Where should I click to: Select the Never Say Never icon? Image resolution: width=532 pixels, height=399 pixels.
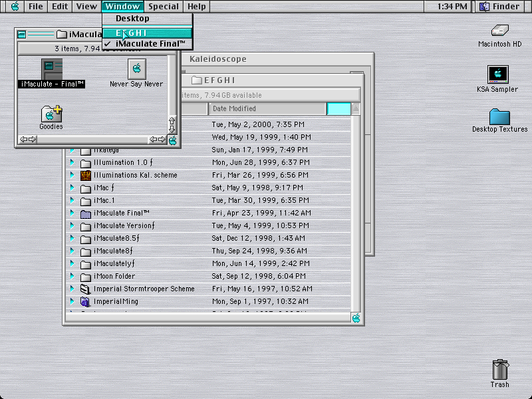pyautogui.click(x=137, y=69)
